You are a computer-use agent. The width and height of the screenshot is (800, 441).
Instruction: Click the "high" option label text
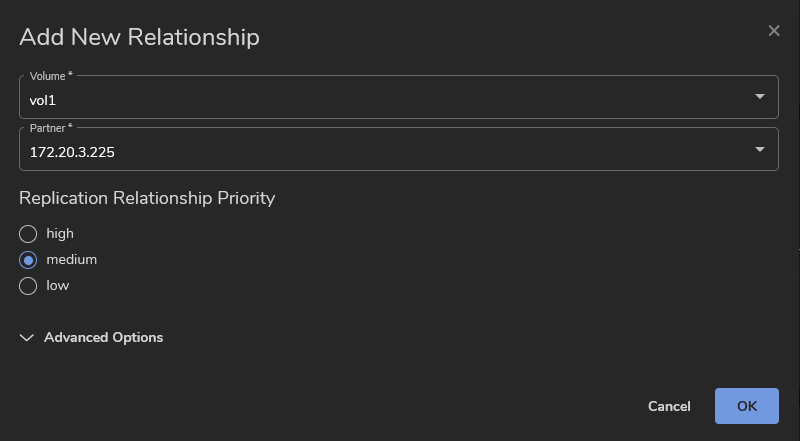(60, 234)
